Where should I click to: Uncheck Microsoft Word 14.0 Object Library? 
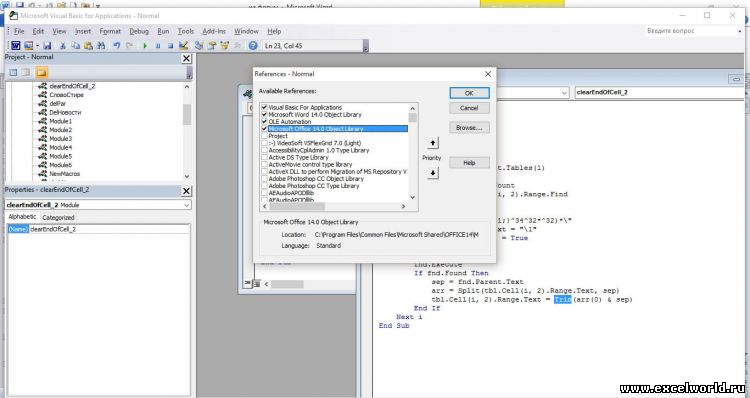pos(265,115)
